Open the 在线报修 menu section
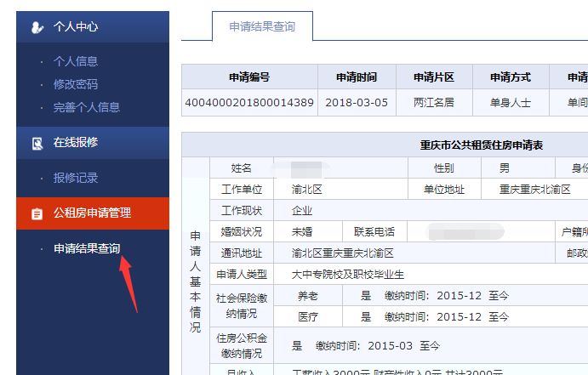 [x=93, y=143]
